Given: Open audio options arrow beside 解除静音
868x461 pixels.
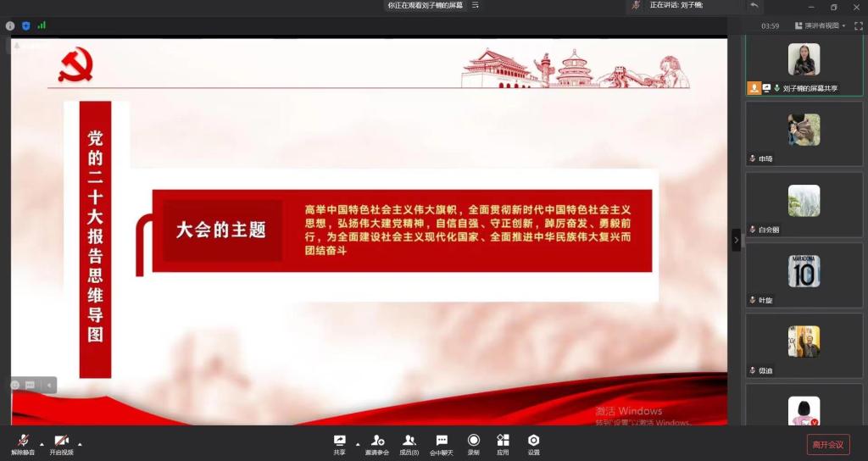Looking at the screenshot, I should (42, 444).
